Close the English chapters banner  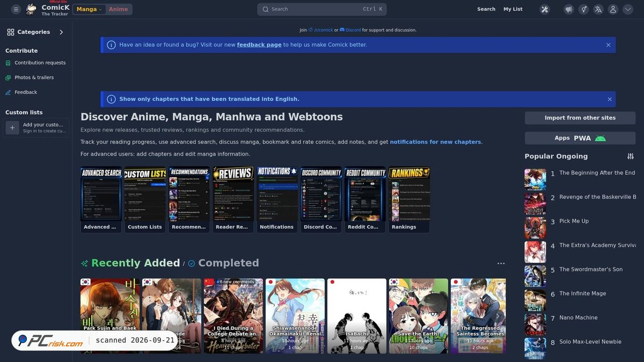(610, 99)
